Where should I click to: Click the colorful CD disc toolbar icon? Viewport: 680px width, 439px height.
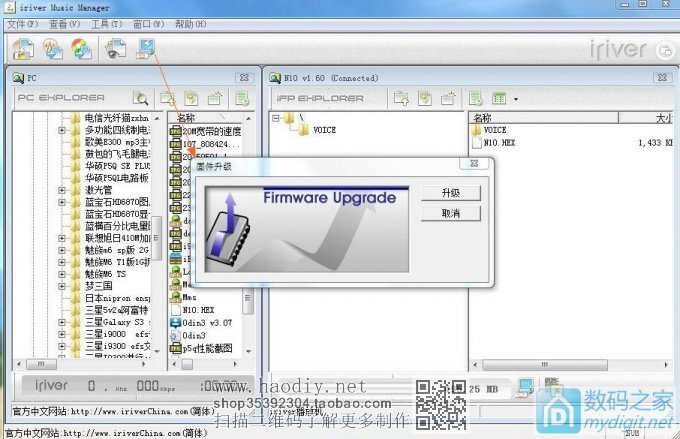click(82, 47)
